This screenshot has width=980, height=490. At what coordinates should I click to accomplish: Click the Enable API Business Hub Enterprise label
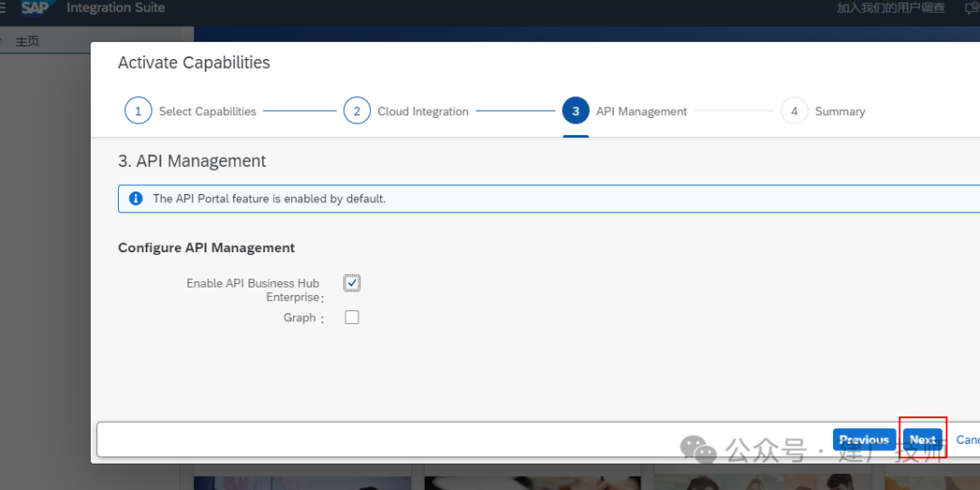[x=253, y=290]
